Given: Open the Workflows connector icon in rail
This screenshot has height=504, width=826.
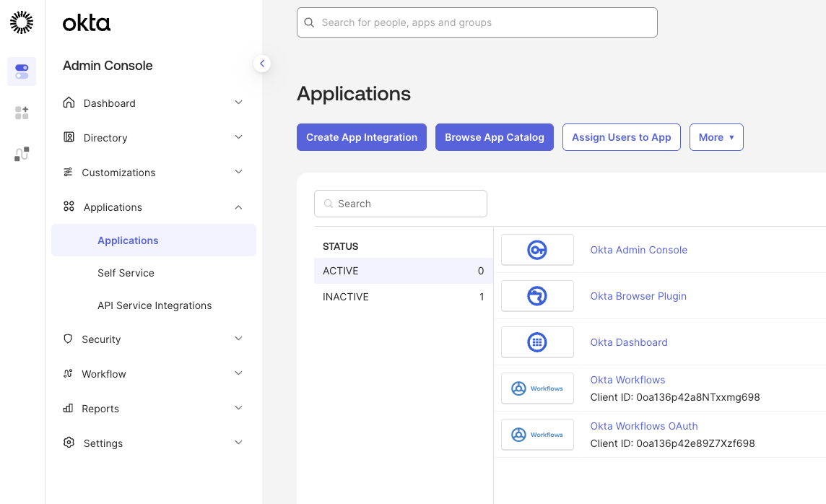Looking at the screenshot, I should 22,154.
